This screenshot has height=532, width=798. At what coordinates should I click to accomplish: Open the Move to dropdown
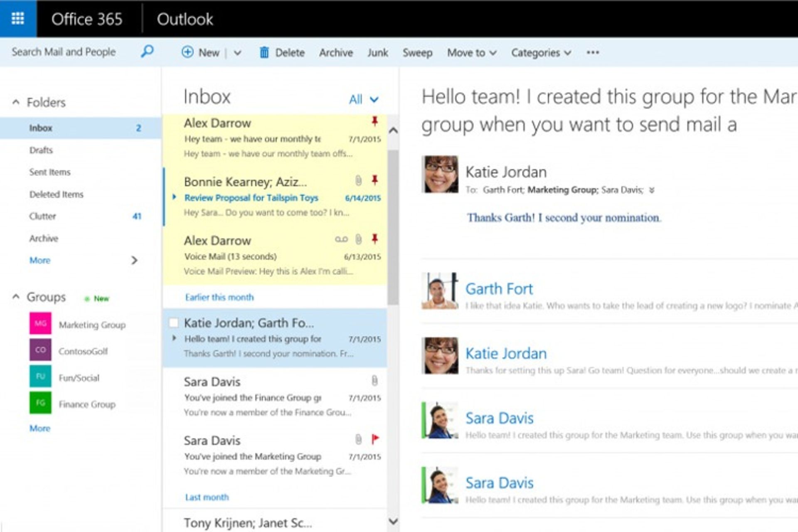(x=471, y=53)
